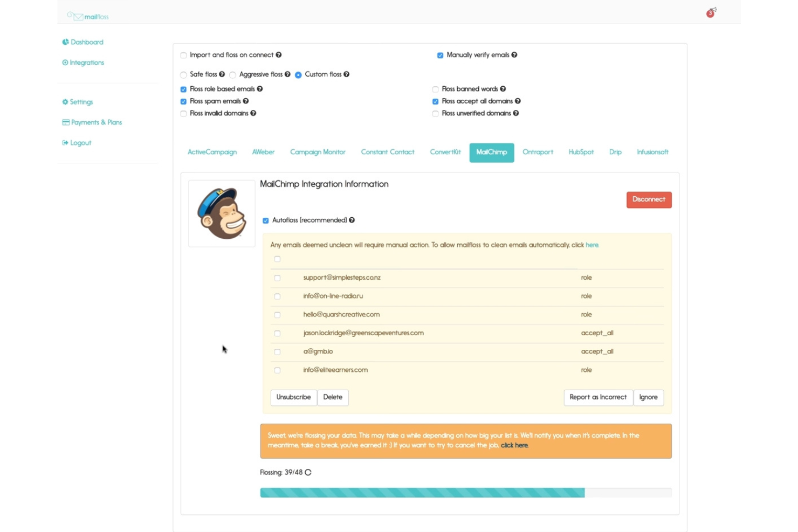Click the flossing spinner icon
The height and width of the screenshot is (532, 798).
(x=308, y=473)
